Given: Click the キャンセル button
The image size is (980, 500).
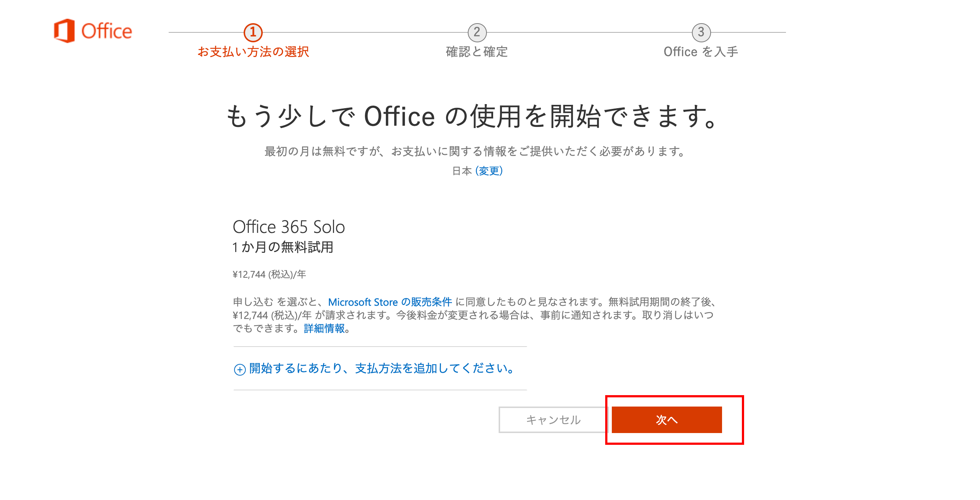Looking at the screenshot, I should (553, 420).
